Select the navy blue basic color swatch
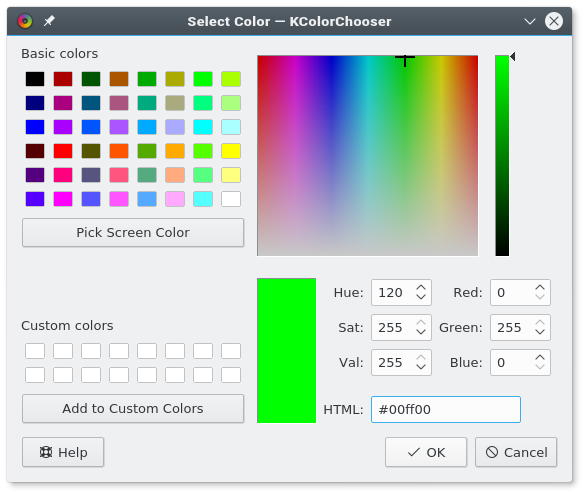This screenshot has width=585, height=495. point(35,103)
